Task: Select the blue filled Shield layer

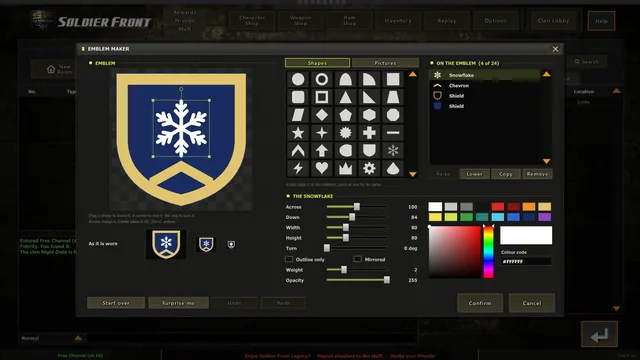Action: pos(485,106)
